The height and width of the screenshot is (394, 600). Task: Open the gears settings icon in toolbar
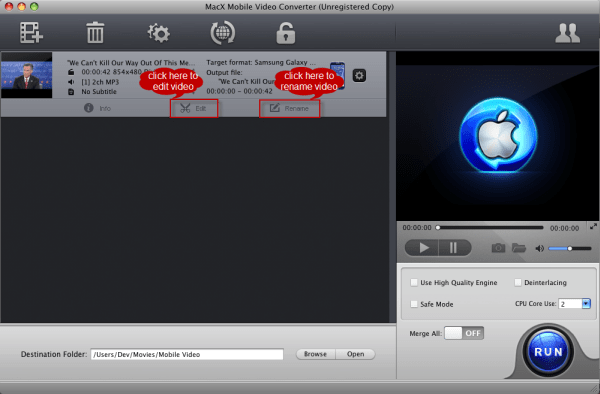158,33
